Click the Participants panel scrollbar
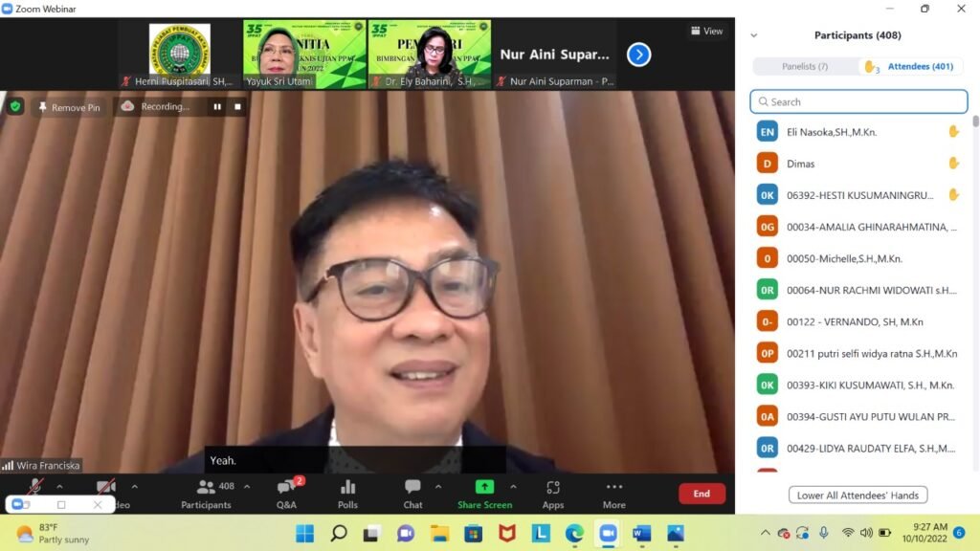This screenshot has height=551, width=980. point(975,121)
